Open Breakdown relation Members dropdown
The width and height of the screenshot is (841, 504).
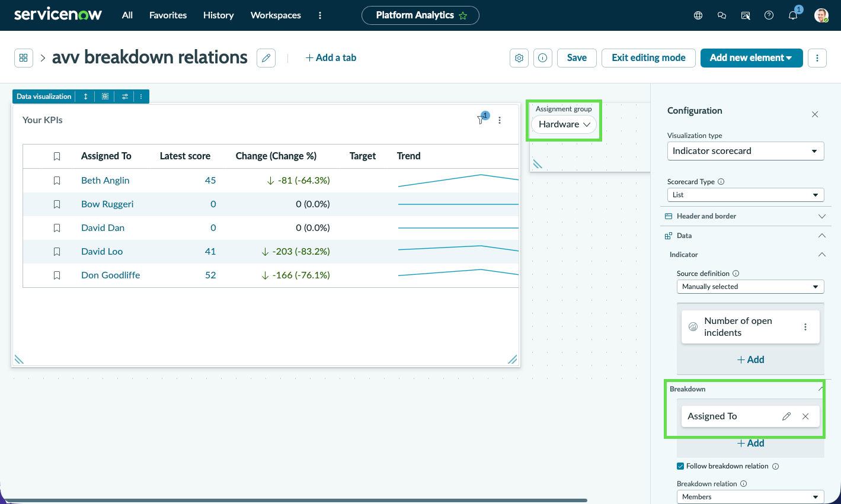click(x=750, y=497)
